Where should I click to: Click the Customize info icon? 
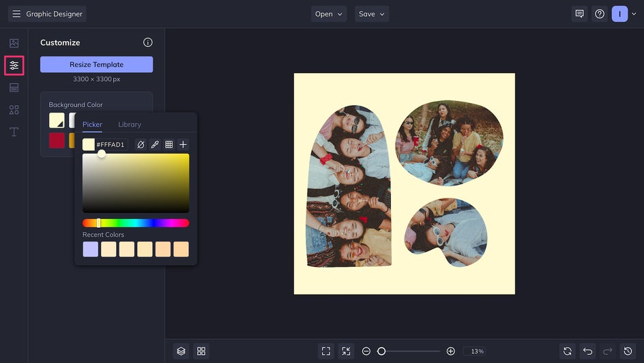click(148, 42)
